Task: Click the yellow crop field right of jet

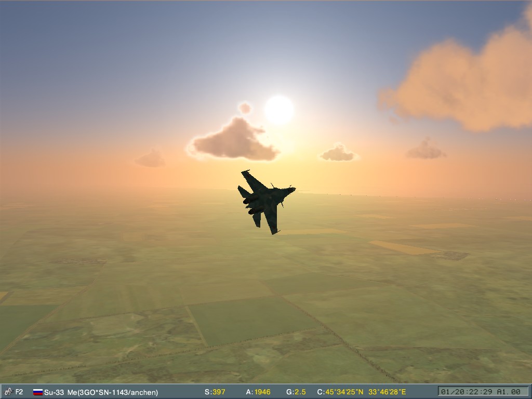Action: [x=403, y=247]
